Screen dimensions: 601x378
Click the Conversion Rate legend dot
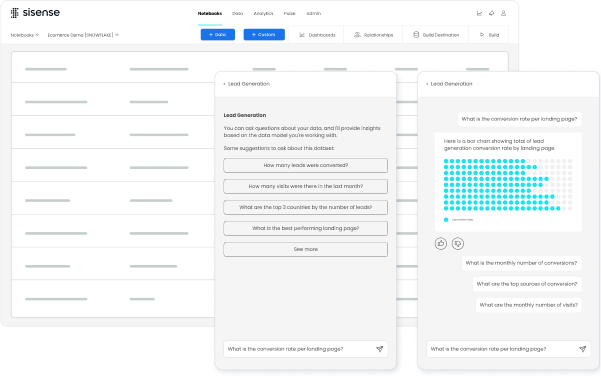pyautogui.click(x=446, y=220)
